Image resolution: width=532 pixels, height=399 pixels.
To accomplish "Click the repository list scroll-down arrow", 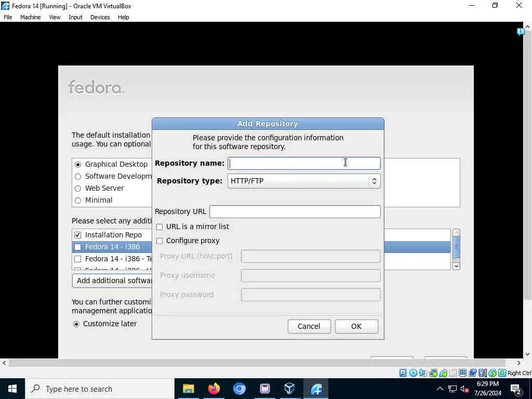I will coord(456,266).
